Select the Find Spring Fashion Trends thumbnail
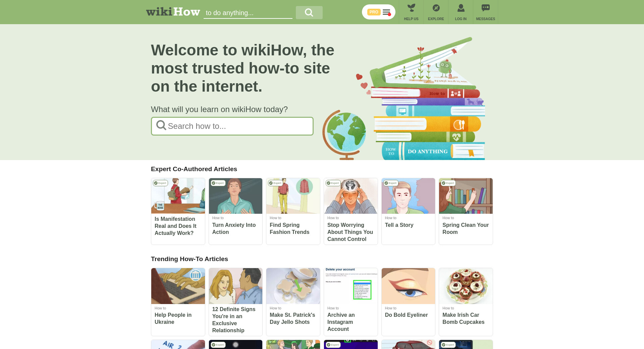The height and width of the screenshot is (349, 644). pos(293,196)
